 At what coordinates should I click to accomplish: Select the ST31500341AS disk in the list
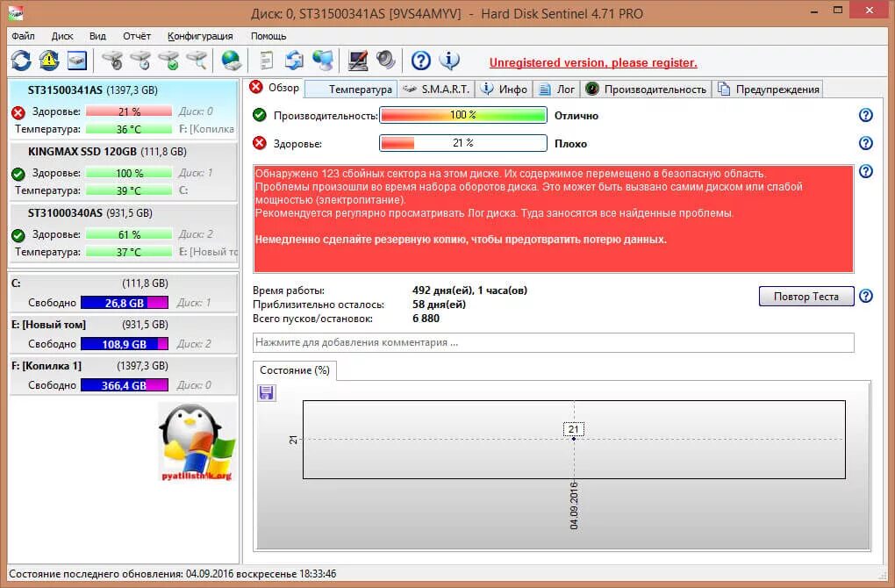pos(124,109)
